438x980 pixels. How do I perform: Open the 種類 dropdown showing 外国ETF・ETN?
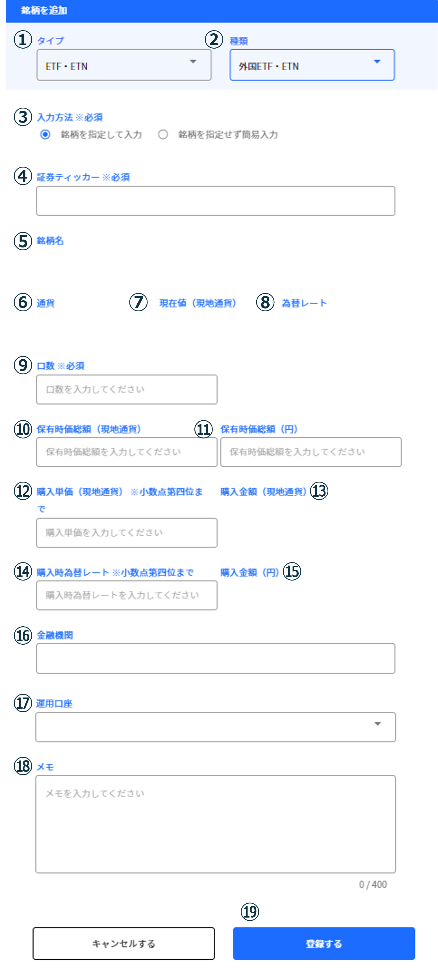(312, 65)
